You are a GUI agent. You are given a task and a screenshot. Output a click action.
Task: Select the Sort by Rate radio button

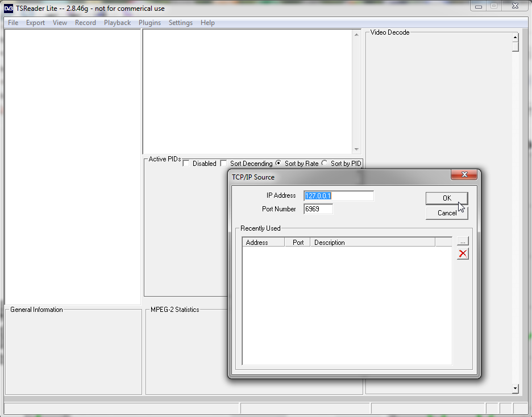pyautogui.click(x=278, y=163)
